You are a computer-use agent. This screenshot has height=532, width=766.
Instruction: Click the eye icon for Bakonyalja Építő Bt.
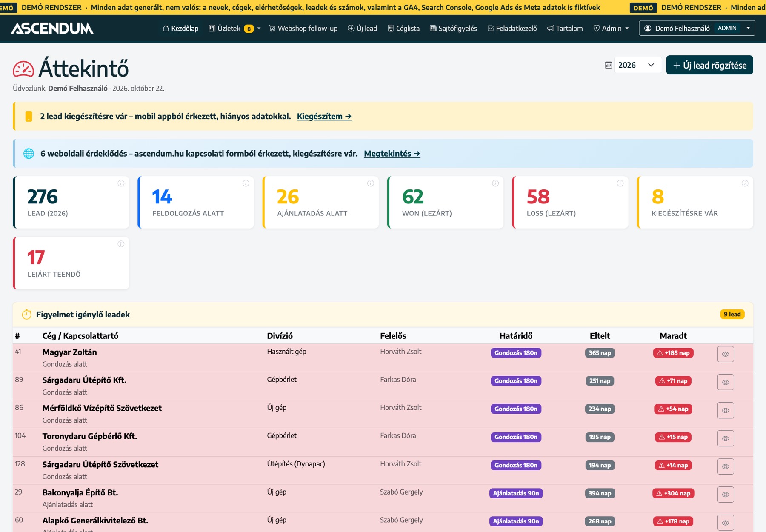(726, 495)
